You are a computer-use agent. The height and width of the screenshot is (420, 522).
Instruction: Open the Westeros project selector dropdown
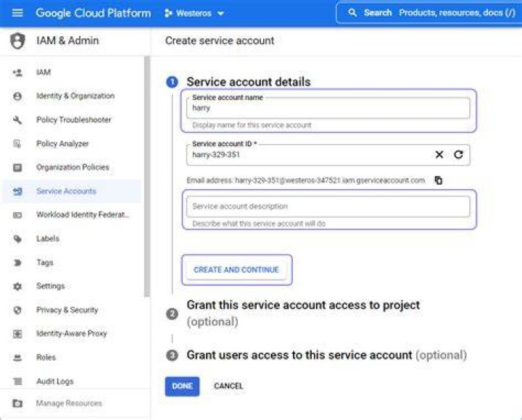tap(194, 13)
